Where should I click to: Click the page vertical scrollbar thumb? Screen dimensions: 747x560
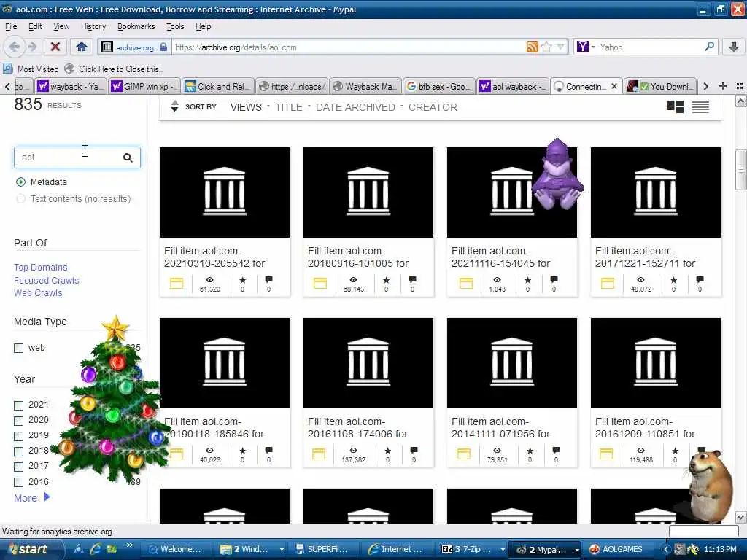[741, 170]
